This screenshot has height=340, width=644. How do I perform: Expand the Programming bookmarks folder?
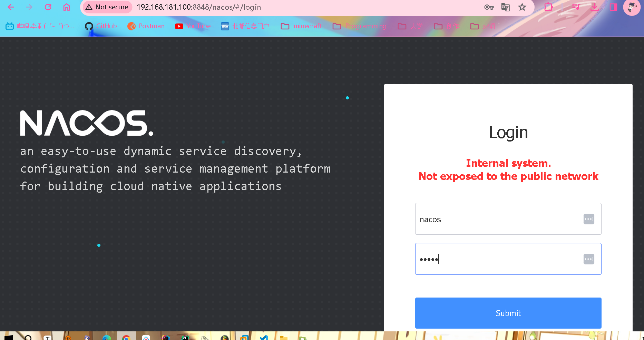(x=360, y=26)
